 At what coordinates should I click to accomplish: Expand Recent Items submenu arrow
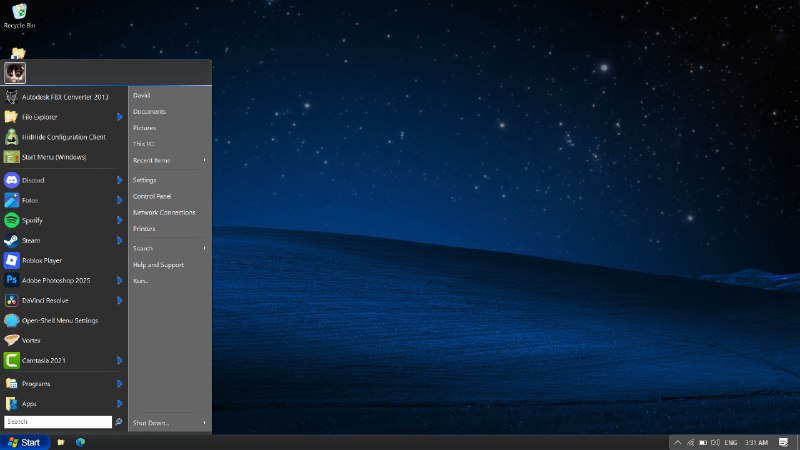coord(205,160)
